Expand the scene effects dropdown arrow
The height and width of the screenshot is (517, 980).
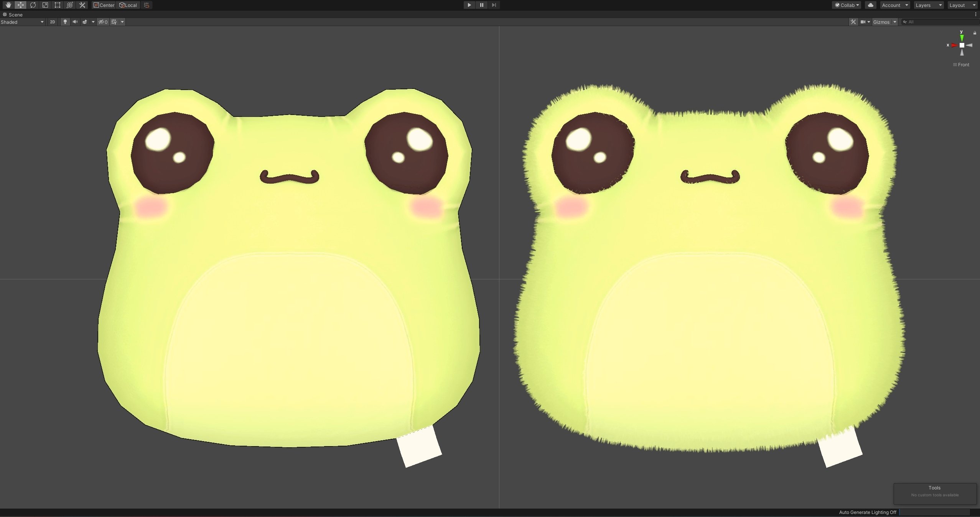[93, 22]
